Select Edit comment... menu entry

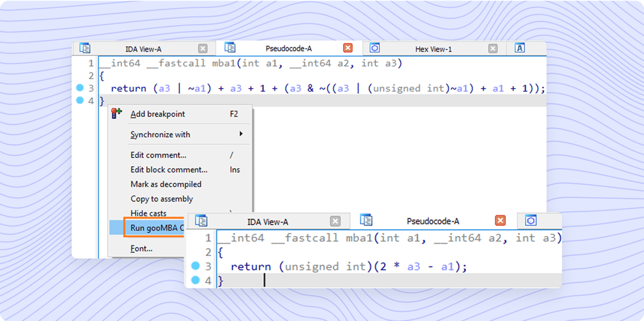click(180, 155)
